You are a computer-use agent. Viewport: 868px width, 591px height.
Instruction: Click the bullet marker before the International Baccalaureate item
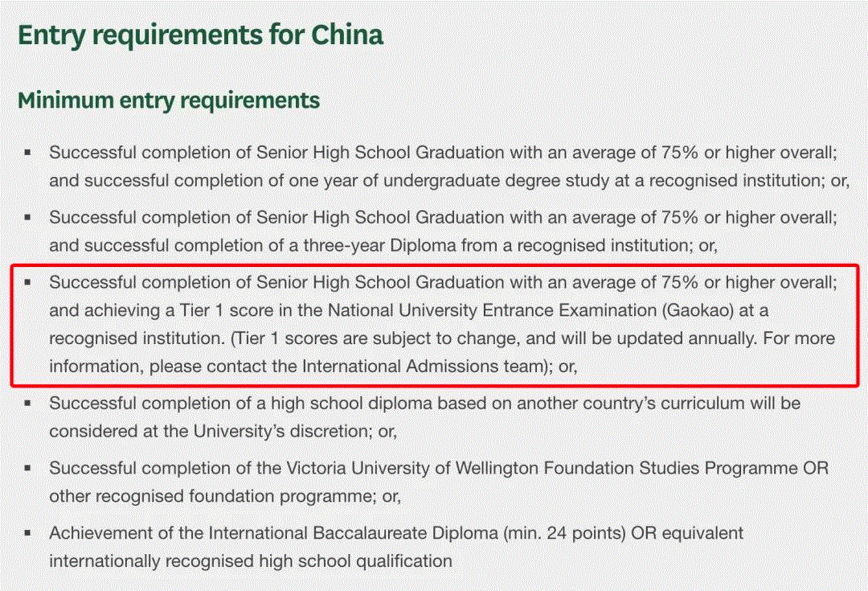click(x=28, y=533)
